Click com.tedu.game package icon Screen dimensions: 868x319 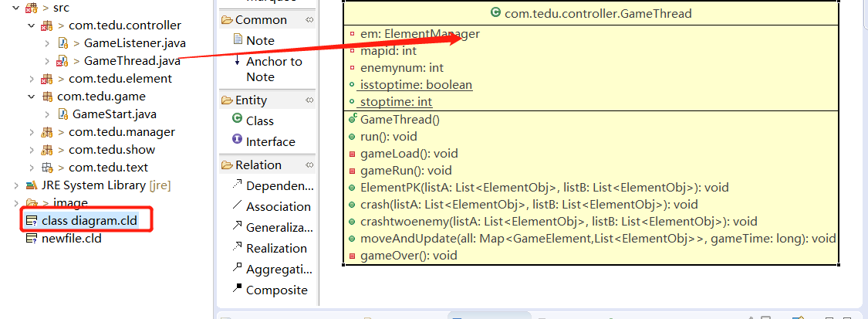[x=48, y=97]
